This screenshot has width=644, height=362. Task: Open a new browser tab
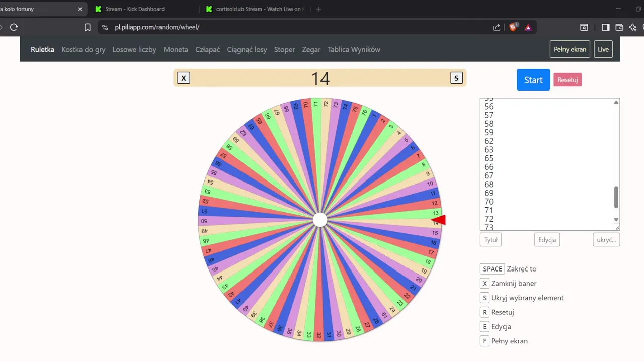[319, 9]
